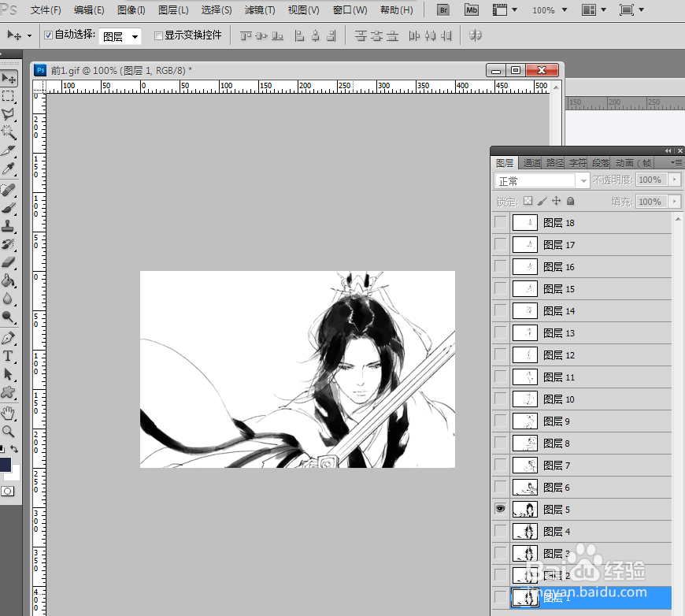Select the Blur tool
Viewport: 685px width, 616px height.
[9, 299]
